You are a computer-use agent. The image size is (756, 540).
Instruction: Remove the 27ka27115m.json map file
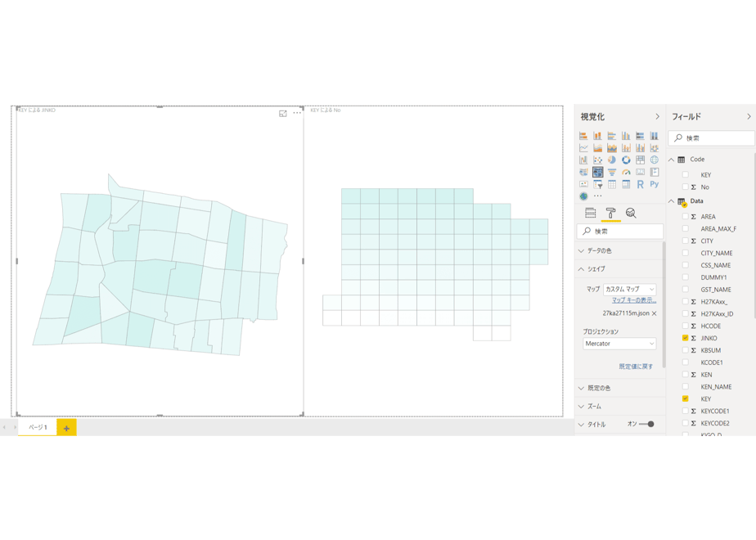tap(655, 313)
